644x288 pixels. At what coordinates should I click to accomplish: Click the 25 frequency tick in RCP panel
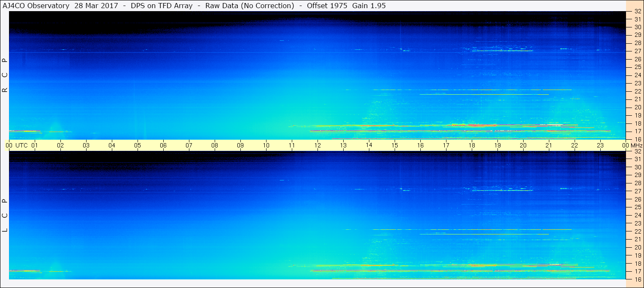point(638,67)
